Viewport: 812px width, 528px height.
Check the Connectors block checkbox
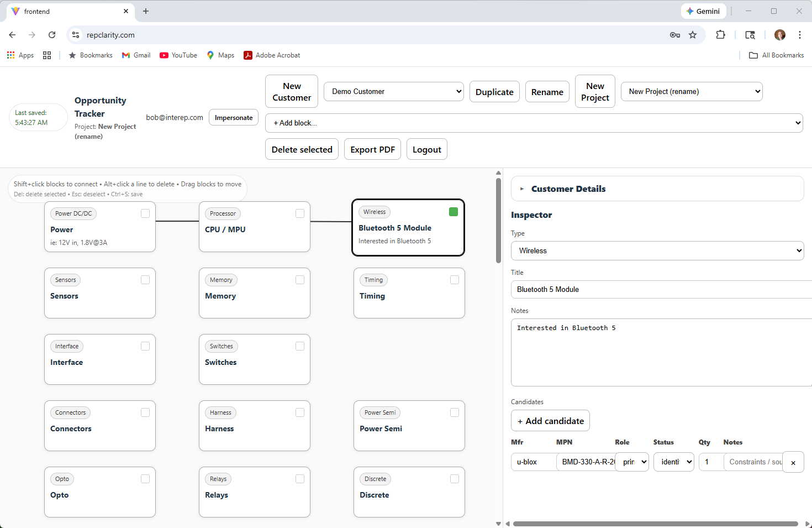[145, 412]
